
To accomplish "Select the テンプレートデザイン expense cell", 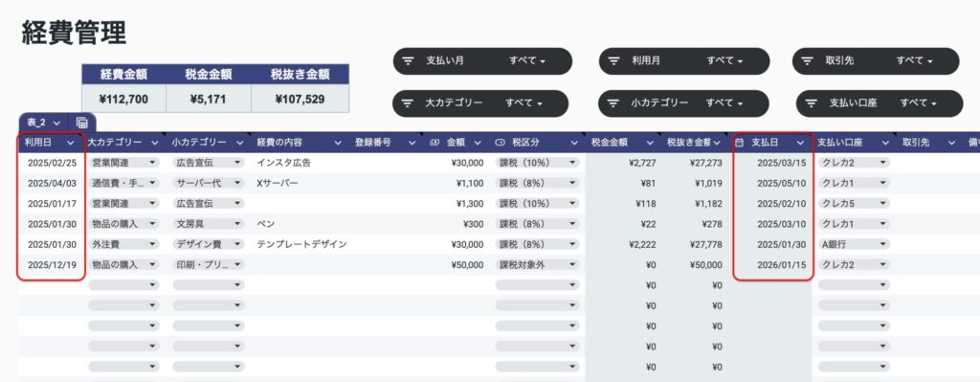I will pyautogui.click(x=301, y=244).
